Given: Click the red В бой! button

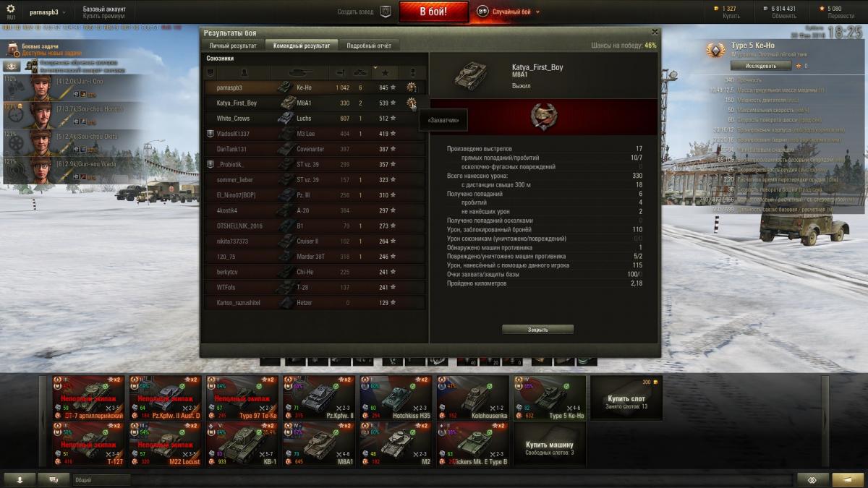Looking at the screenshot, I should 433,12.
